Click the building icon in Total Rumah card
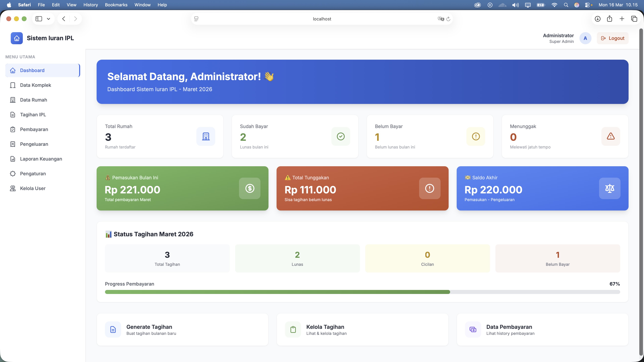The width and height of the screenshot is (644, 362). click(206, 136)
